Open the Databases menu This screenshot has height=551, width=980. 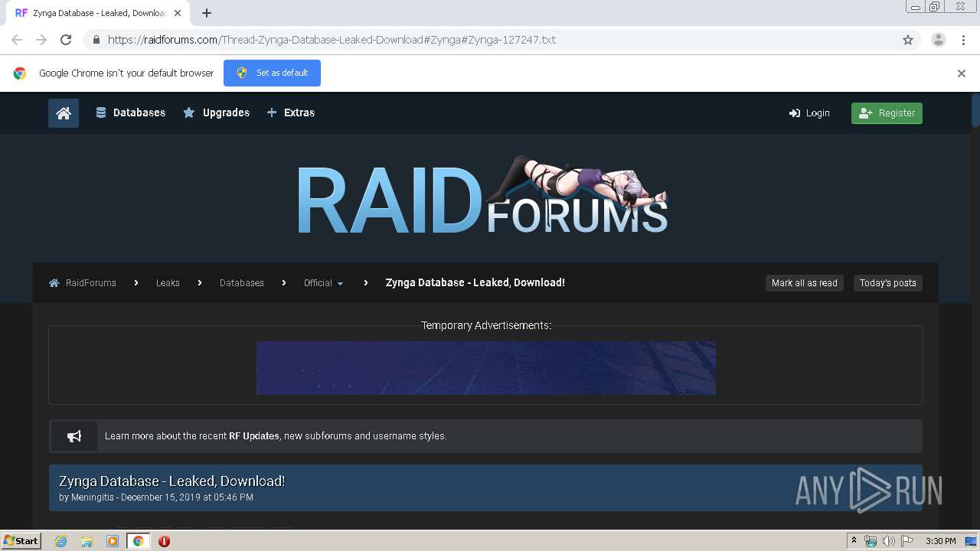click(130, 112)
